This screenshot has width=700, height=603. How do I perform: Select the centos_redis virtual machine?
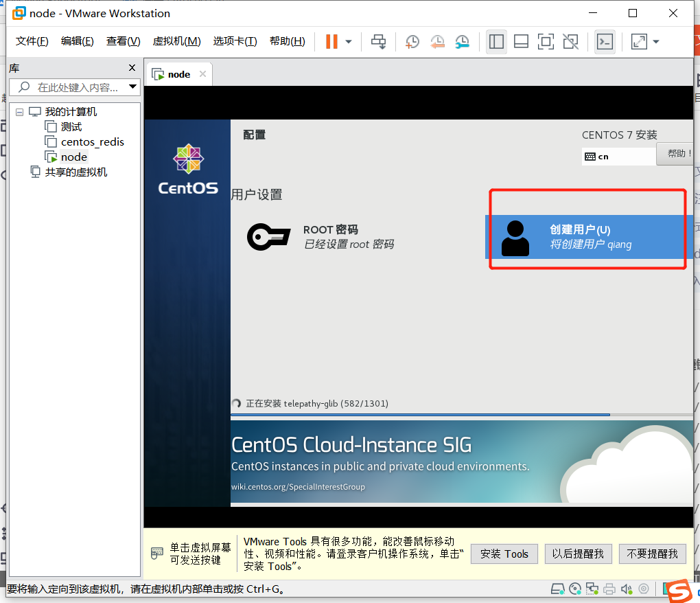[x=93, y=142]
